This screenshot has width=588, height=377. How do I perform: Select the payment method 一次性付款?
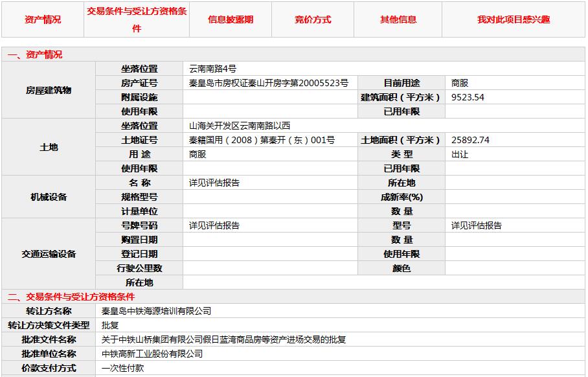tap(123, 368)
